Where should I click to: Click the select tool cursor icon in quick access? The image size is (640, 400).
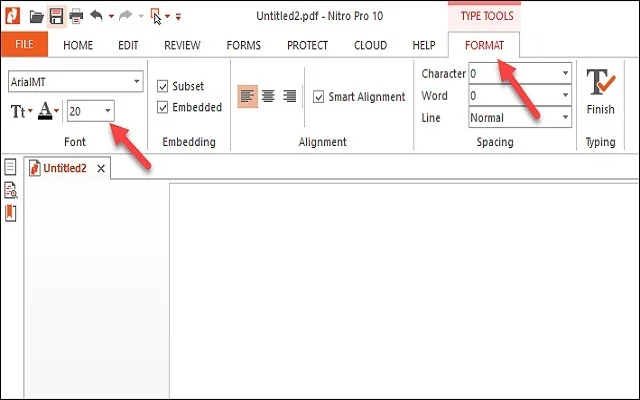(156, 17)
